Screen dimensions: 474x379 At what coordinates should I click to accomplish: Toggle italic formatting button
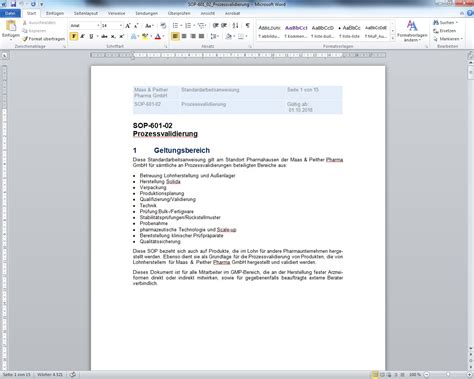click(x=82, y=36)
